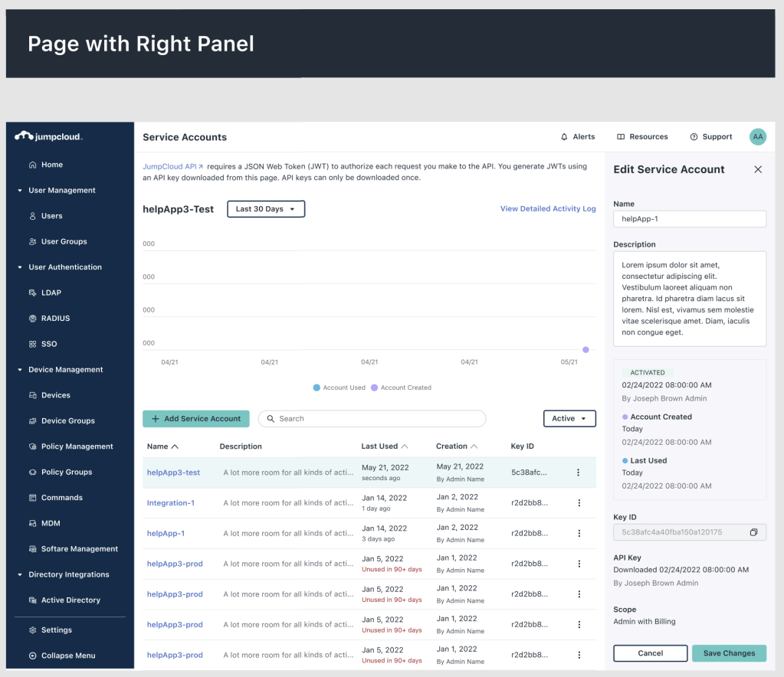
Task: Copy the Key ID using copy icon
Action: pyautogui.click(x=754, y=532)
